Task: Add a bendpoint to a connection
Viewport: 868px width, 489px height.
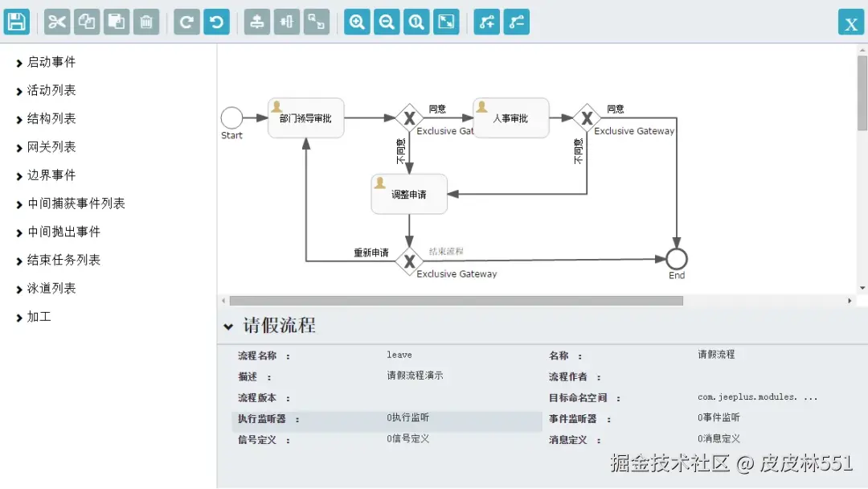Action: coord(486,22)
